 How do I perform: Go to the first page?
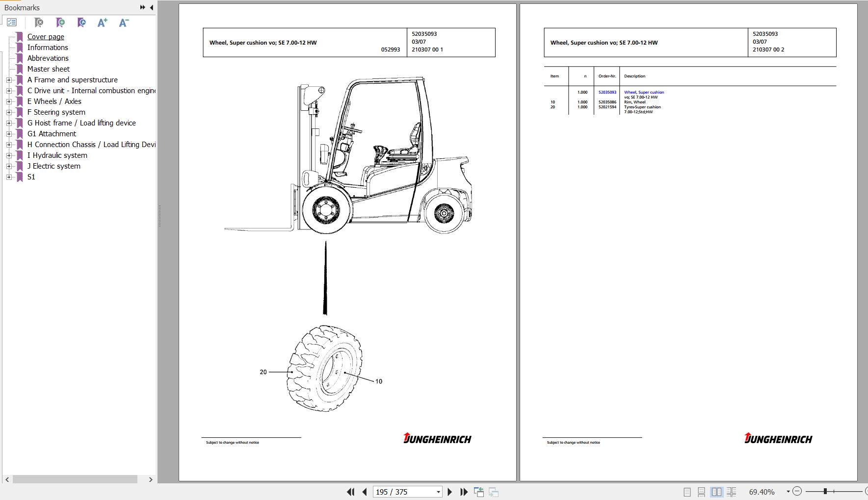(350, 492)
